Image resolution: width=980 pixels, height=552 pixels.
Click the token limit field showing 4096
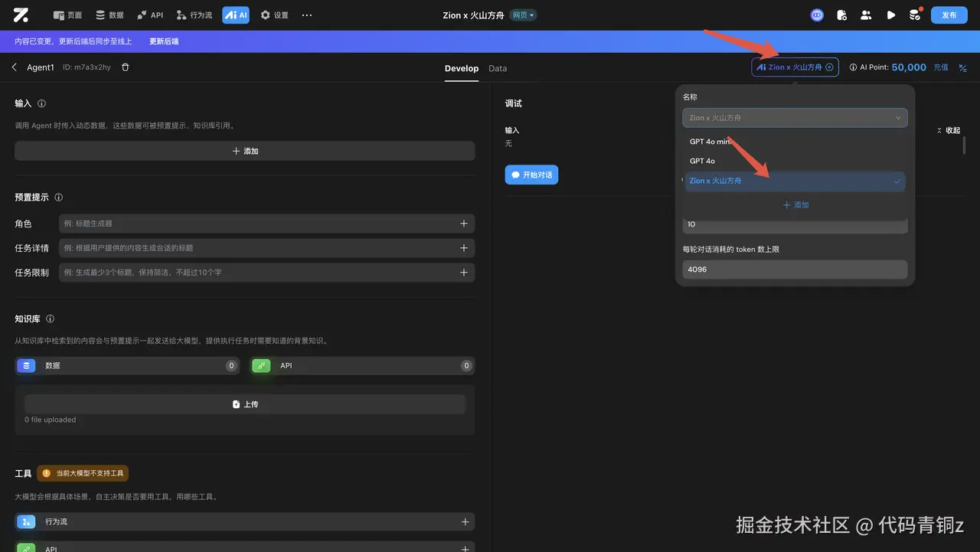795,269
